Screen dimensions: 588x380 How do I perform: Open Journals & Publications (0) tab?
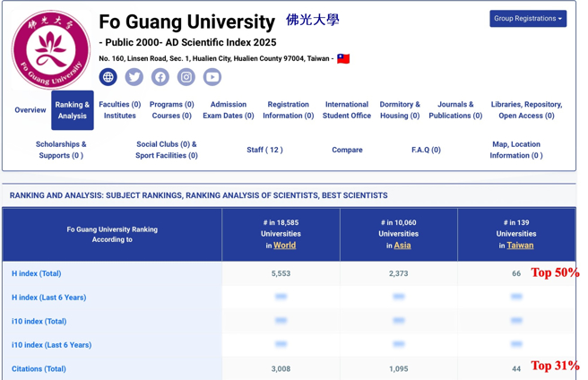coord(455,110)
